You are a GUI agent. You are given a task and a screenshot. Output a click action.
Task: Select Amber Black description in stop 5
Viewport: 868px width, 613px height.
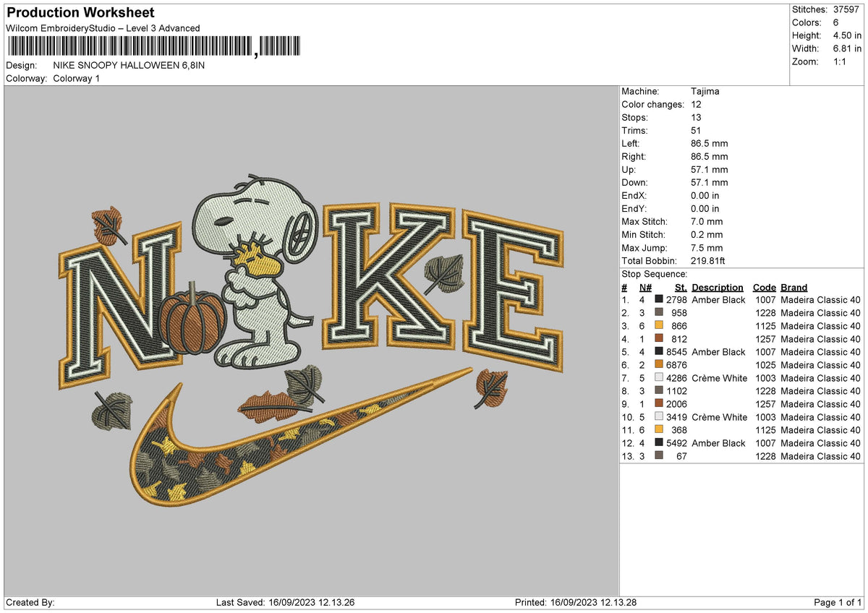718,351
